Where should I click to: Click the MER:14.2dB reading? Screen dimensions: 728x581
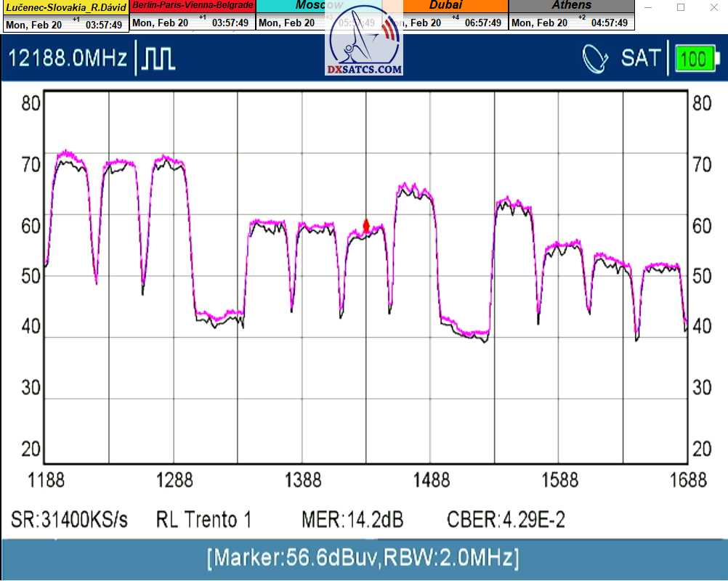(x=352, y=520)
